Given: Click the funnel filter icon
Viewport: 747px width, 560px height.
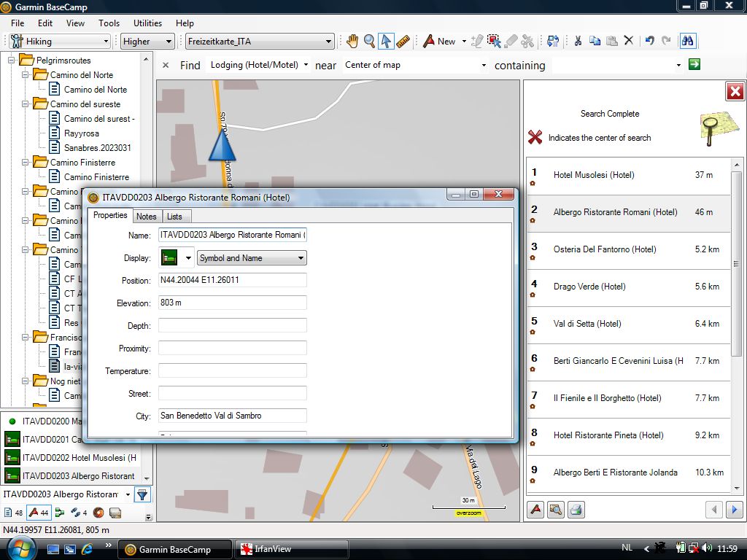Looking at the screenshot, I should tap(142, 494).
